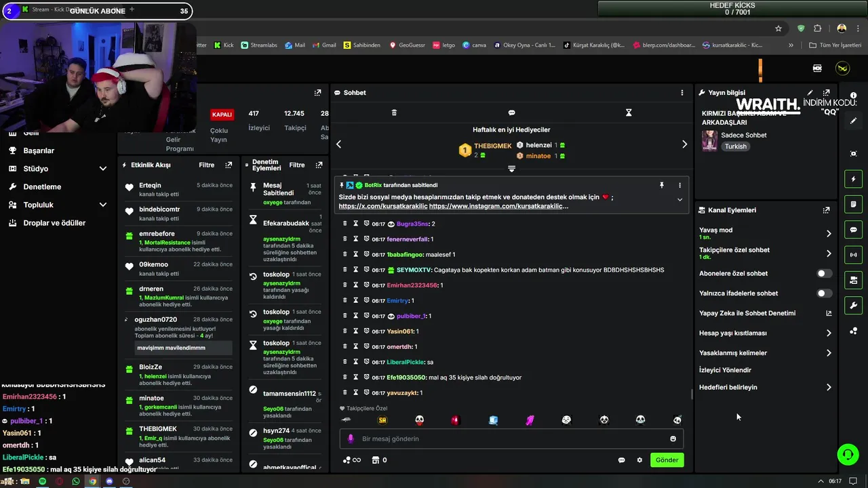This screenshot has height=488, width=868.
Task: Open Droplar ve ödüller in sidebar
Action: point(54,223)
